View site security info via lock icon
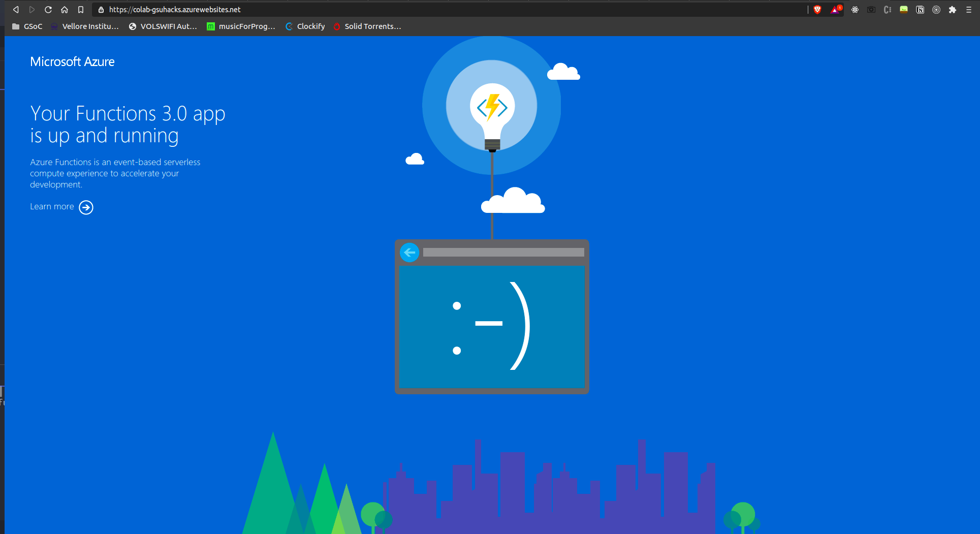This screenshot has width=980, height=534. [101, 10]
